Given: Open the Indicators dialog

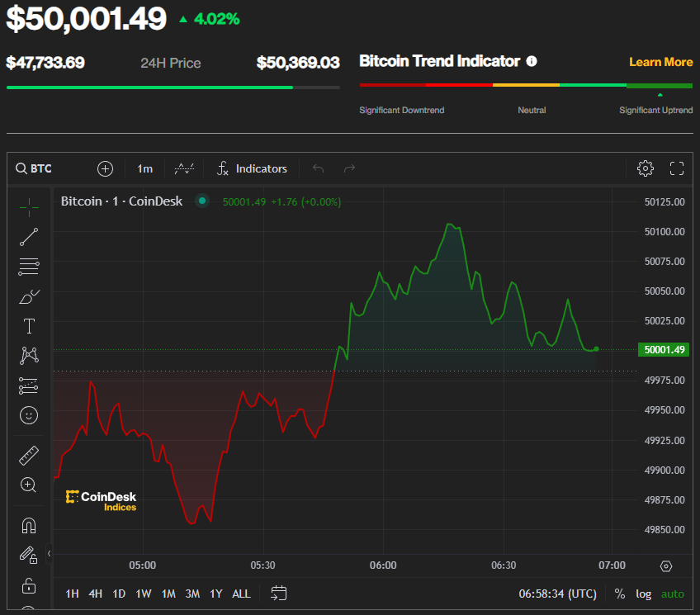Looking at the screenshot, I should pyautogui.click(x=252, y=168).
